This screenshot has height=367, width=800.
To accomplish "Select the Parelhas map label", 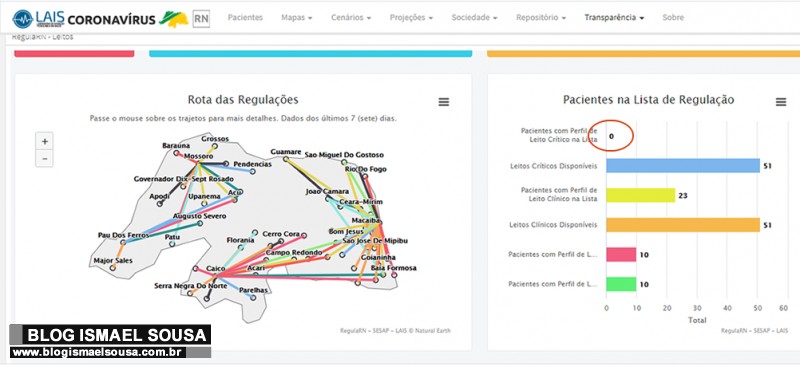I will point(254,290).
